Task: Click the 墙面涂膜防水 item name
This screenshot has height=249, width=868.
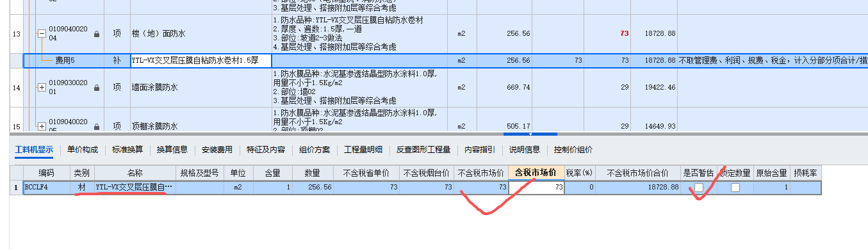Action: point(155,87)
